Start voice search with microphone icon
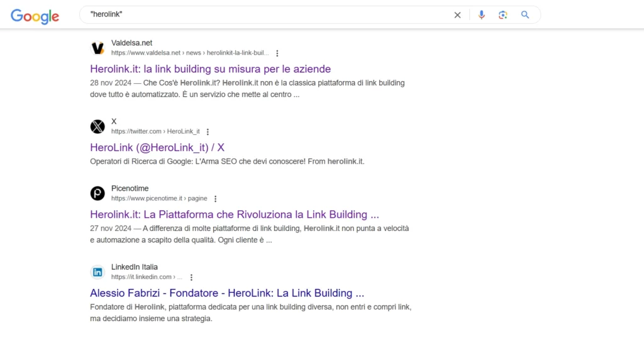The height and width of the screenshot is (340, 644). [x=481, y=15]
